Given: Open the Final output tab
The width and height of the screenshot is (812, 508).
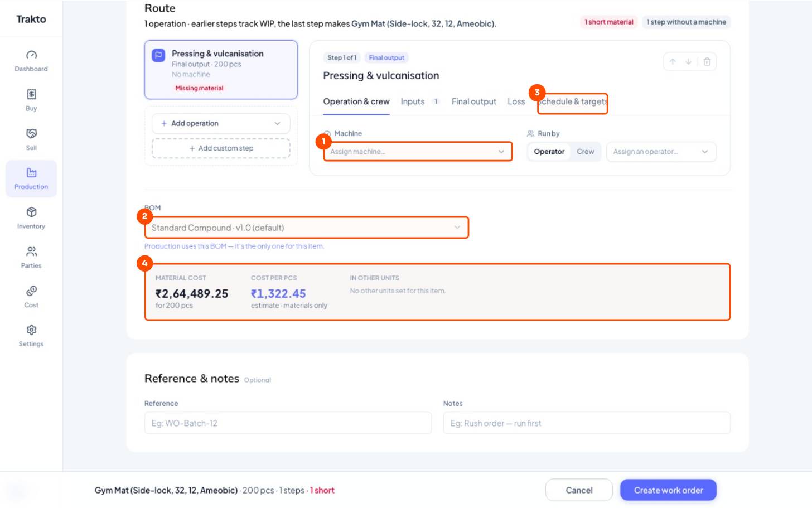Looking at the screenshot, I should click(x=473, y=101).
